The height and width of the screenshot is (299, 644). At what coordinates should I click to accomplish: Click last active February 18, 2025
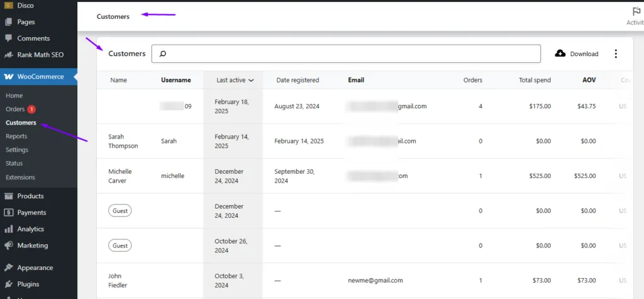231,106
